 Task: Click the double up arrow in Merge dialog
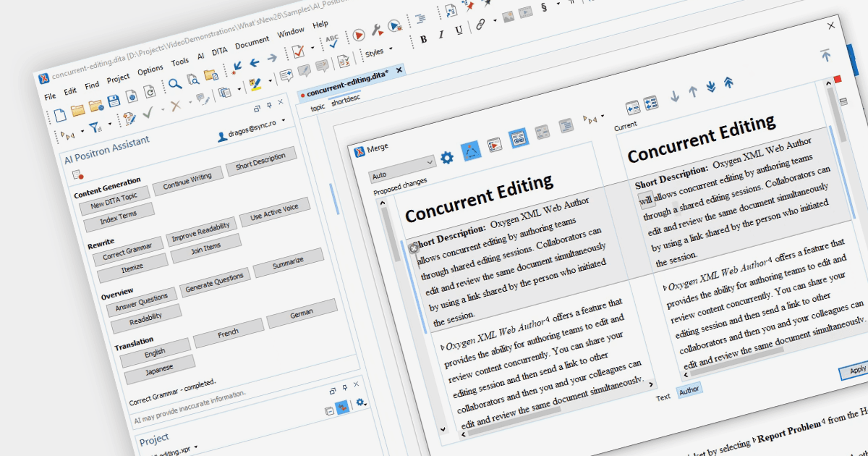pyautogui.click(x=728, y=83)
